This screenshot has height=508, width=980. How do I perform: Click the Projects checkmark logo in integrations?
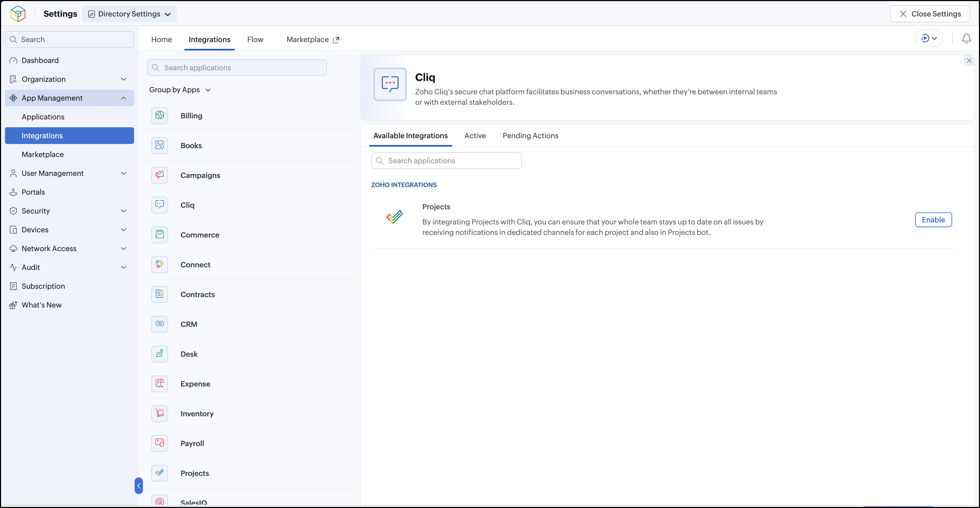pos(395,217)
